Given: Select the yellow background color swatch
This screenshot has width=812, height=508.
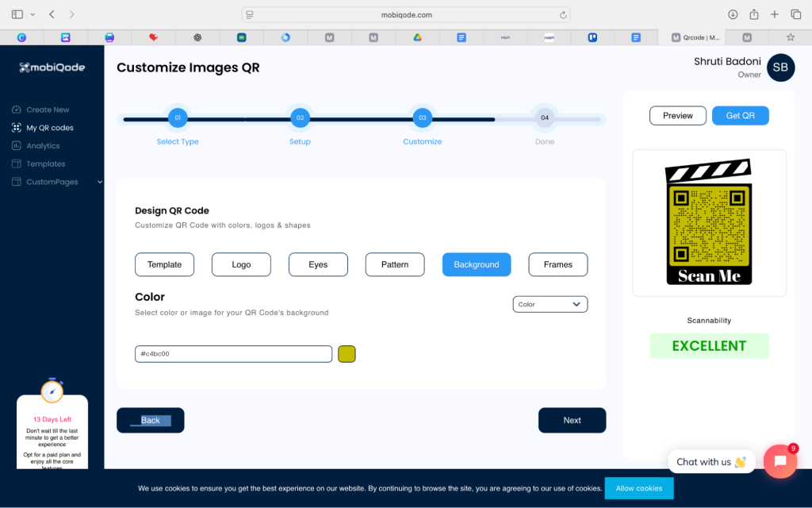Looking at the screenshot, I should [347, 353].
